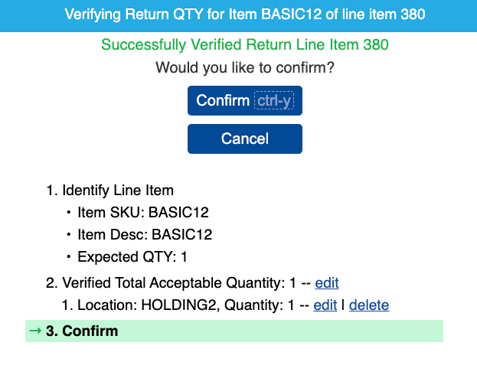Click the bullet before Item SKU

click(68, 212)
